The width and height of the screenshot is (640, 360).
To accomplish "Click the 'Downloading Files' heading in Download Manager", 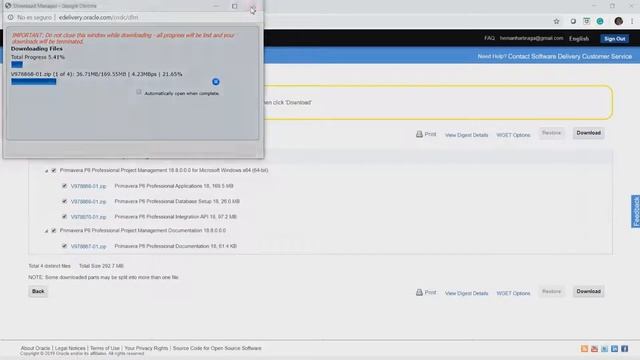I will [x=37, y=49].
